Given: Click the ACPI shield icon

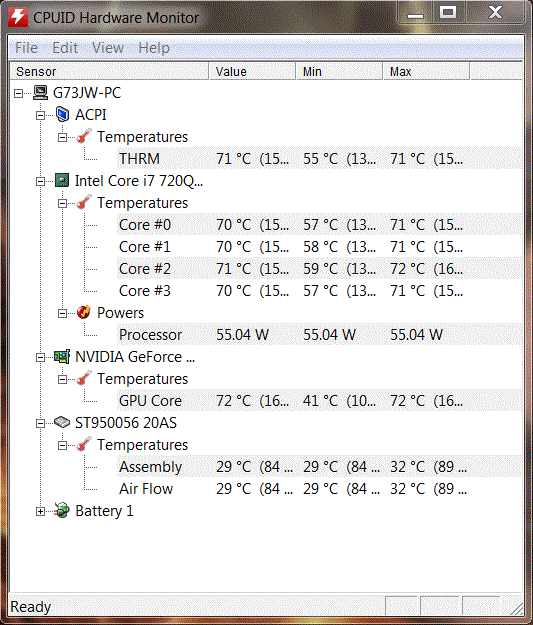Looking at the screenshot, I should (62, 114).
